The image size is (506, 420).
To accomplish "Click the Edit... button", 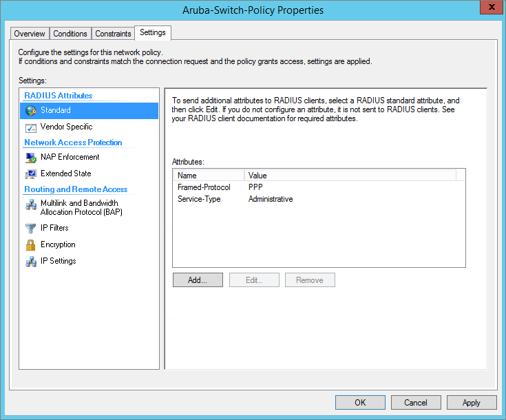I will (x=254, y=280).
